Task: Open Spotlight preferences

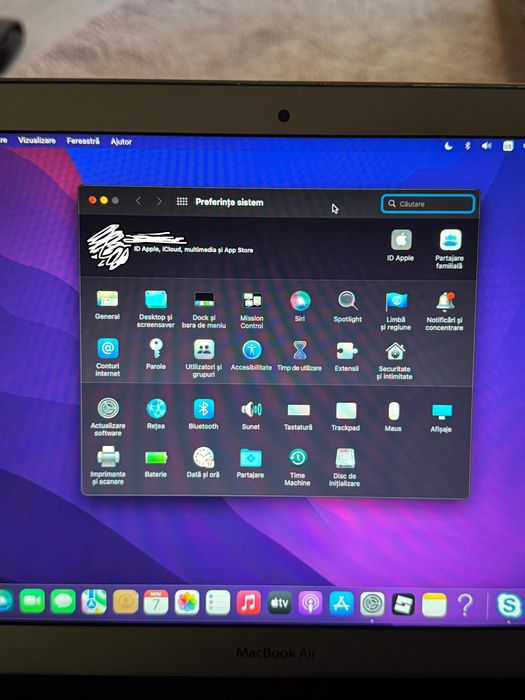Action: coord(347,306)
